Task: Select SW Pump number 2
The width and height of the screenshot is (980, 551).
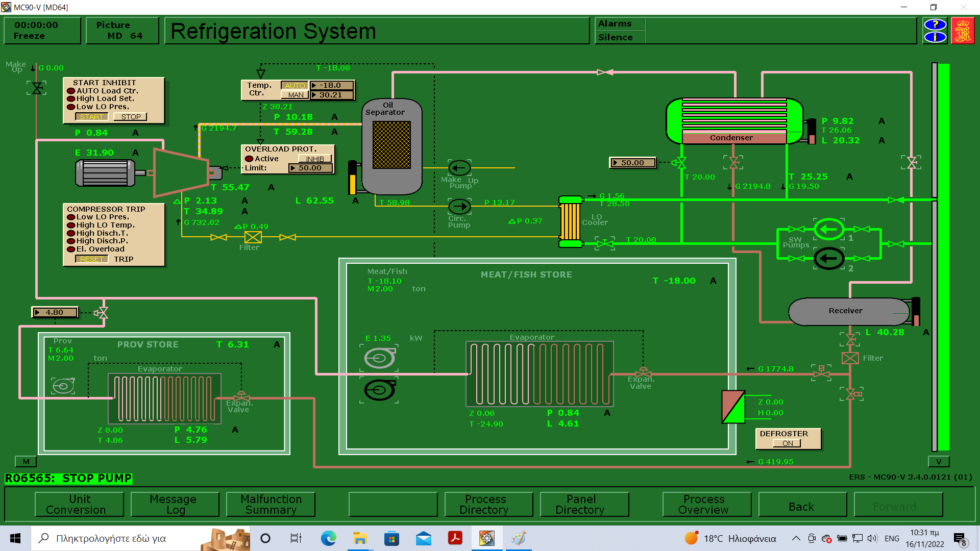Action: (828, 259)
